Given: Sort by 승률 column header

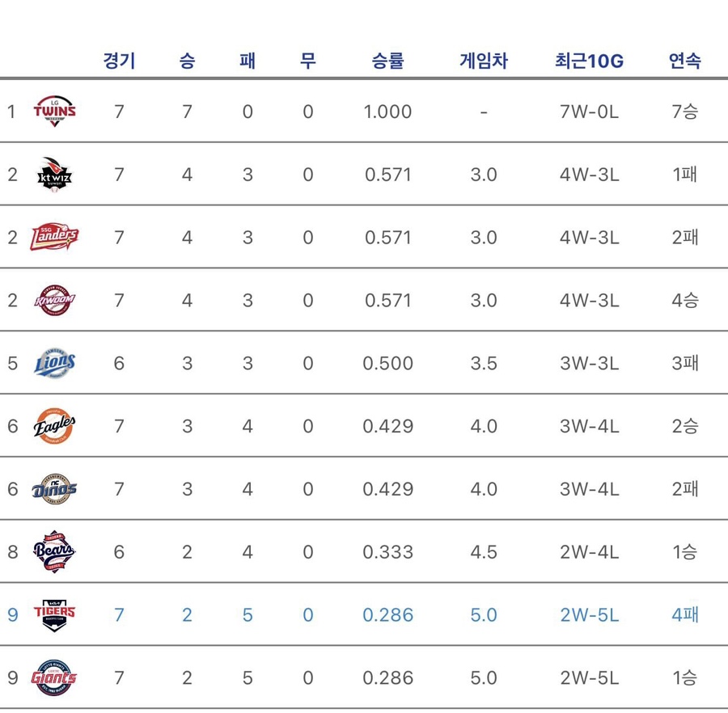Looking at the screenshot, I should pyautogui.click(x=387, y=61).
